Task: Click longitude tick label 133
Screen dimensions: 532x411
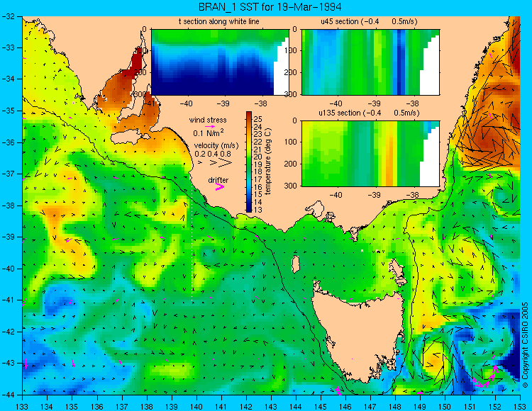Action: pyautogui.click(x=22, y=407)
